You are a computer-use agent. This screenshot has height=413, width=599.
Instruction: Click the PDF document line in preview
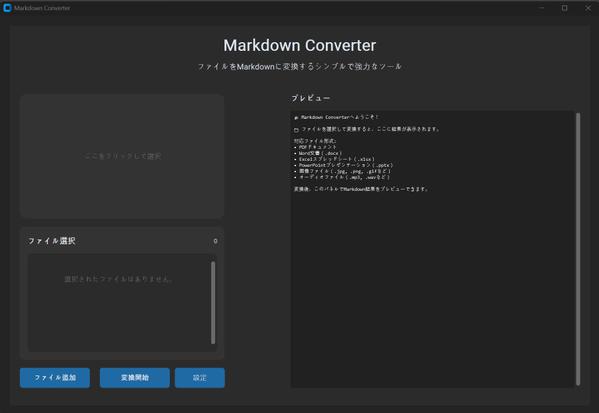[315, 147]
